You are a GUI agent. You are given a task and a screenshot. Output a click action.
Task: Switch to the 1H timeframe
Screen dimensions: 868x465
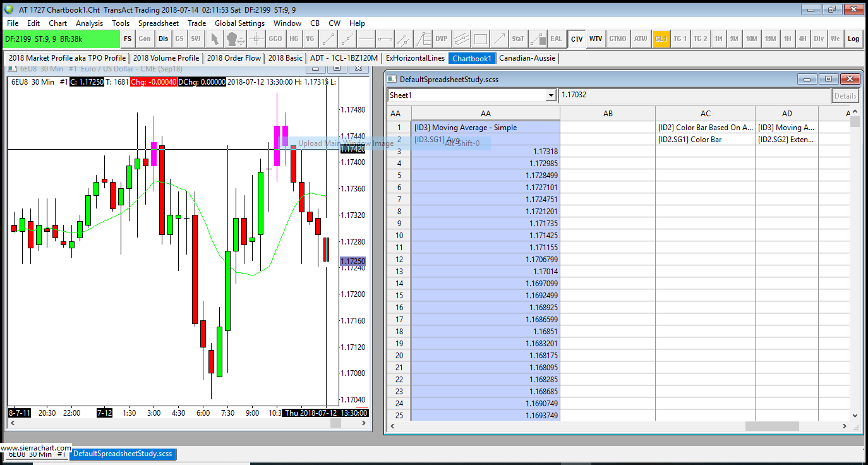(788, 39)
